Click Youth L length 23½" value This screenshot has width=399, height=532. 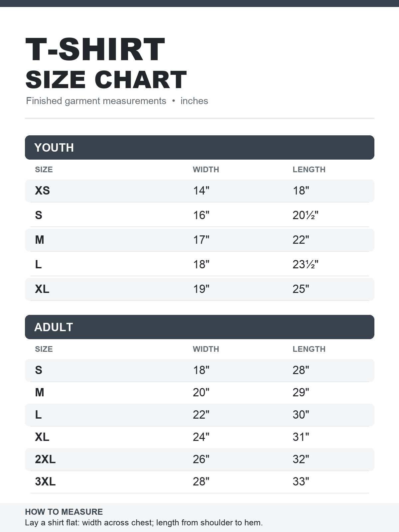pos(305,264)
